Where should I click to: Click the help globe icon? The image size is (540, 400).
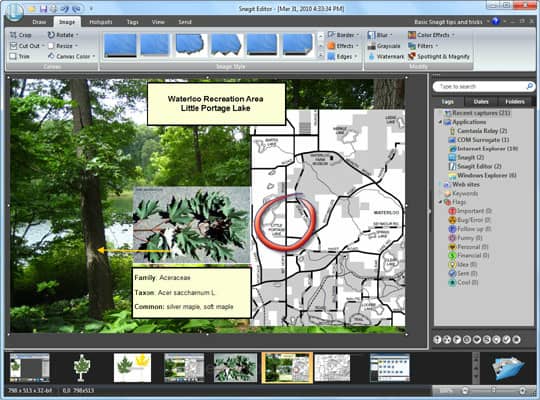(496, 21)
